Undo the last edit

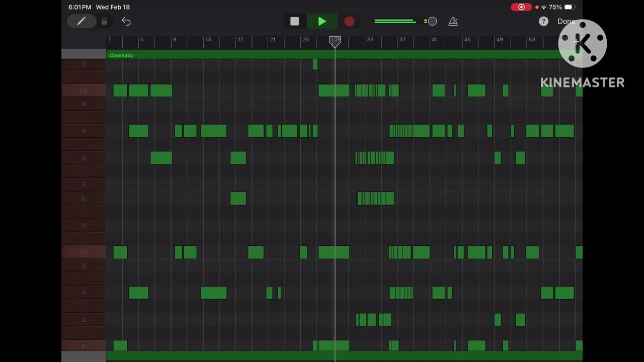coord(126,21)
